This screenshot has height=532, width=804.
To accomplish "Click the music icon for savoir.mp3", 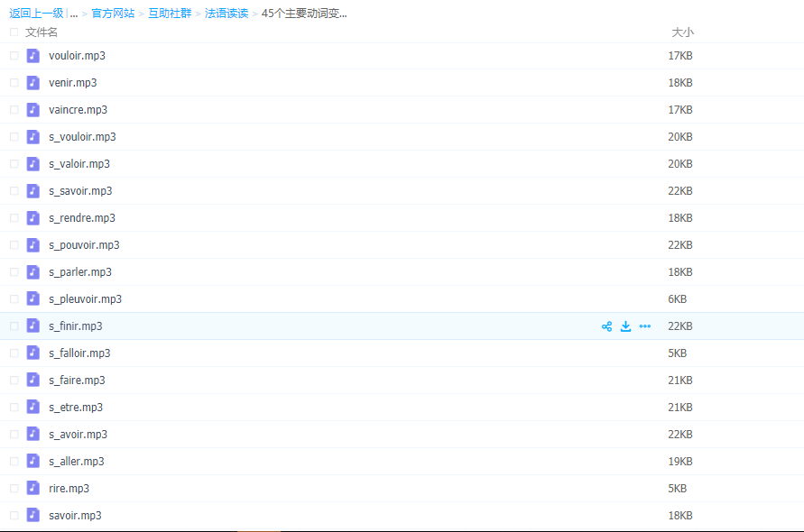I will [32, 515].
